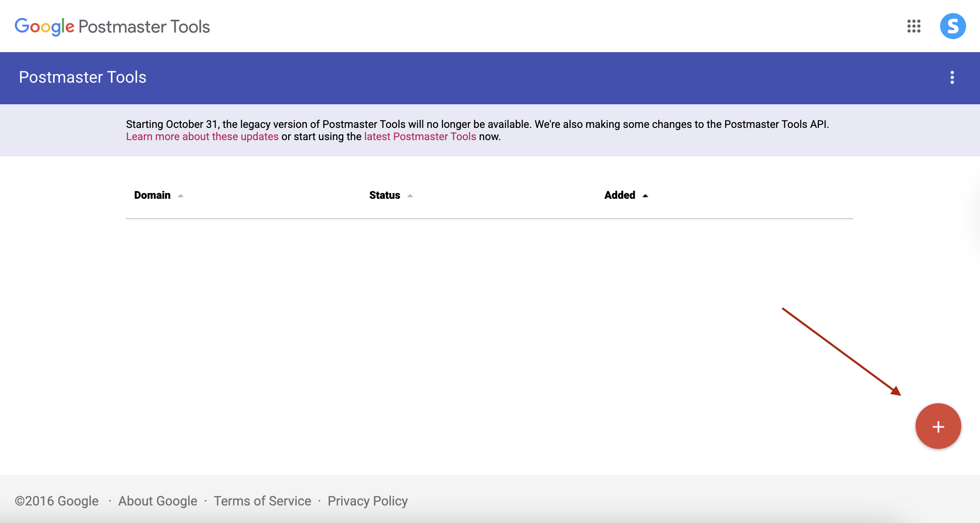This screenshot has width=980, height=523.
Task: Sort the table by the Domain header
Action: [152, 195]
